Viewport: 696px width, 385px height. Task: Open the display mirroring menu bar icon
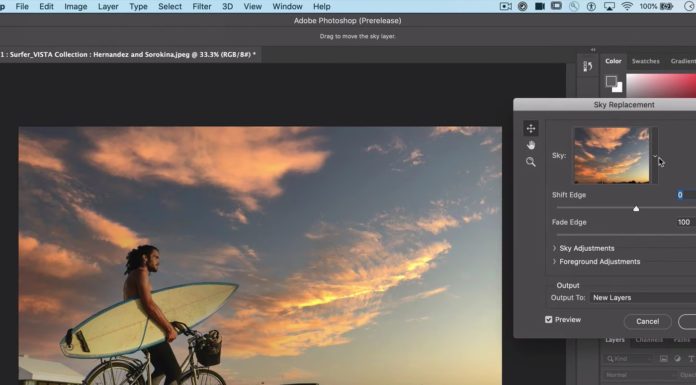[556, 6]
